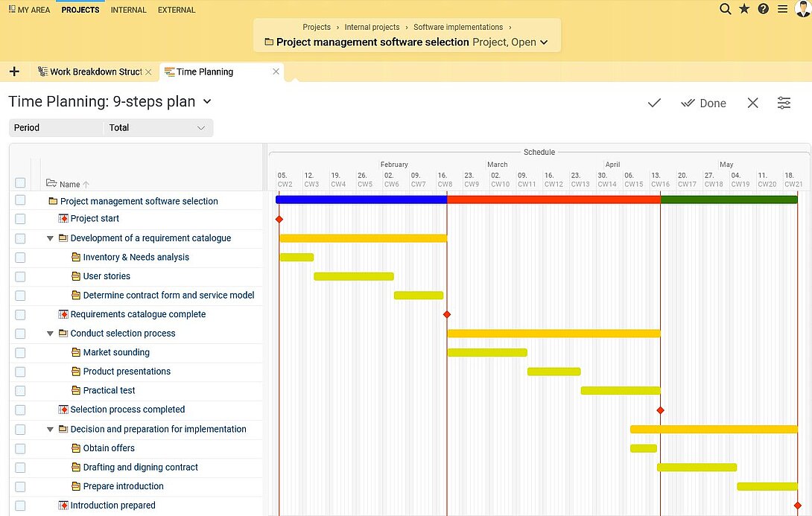Check the Practical test row checkbox

point(20,391)
